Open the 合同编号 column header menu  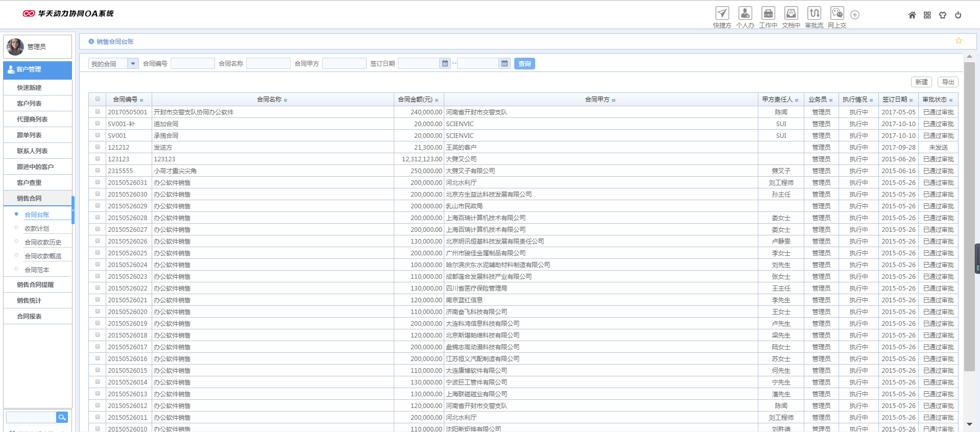tap(141, 100)
